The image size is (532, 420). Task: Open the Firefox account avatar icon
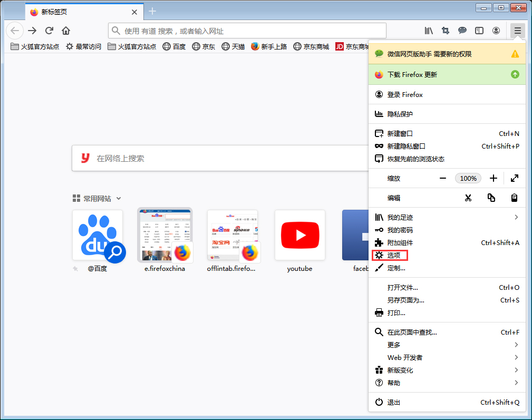tap(496, 31)
